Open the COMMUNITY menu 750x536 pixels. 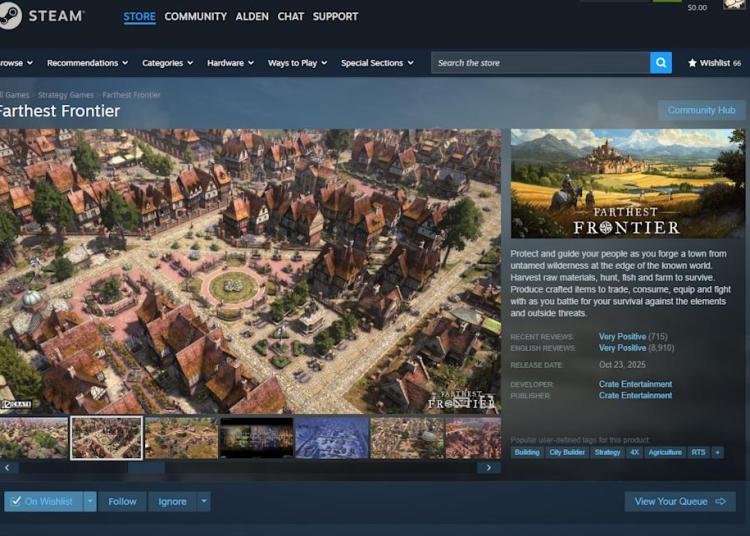point(196,16)
